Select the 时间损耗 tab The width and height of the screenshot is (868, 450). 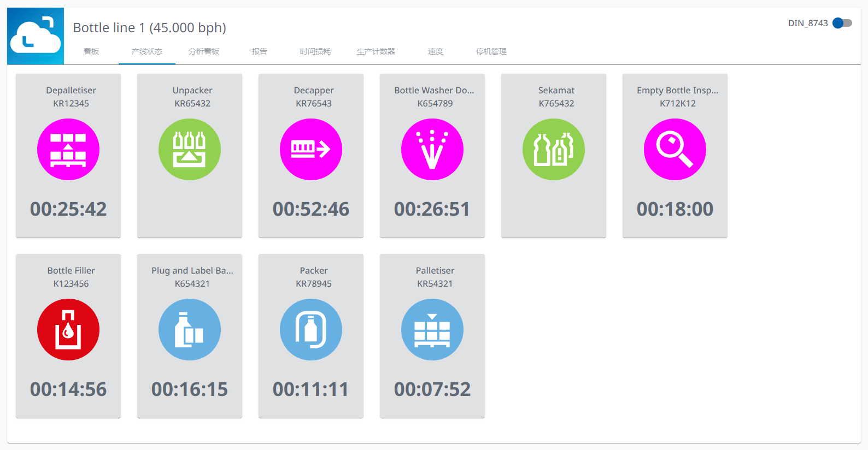315,51
